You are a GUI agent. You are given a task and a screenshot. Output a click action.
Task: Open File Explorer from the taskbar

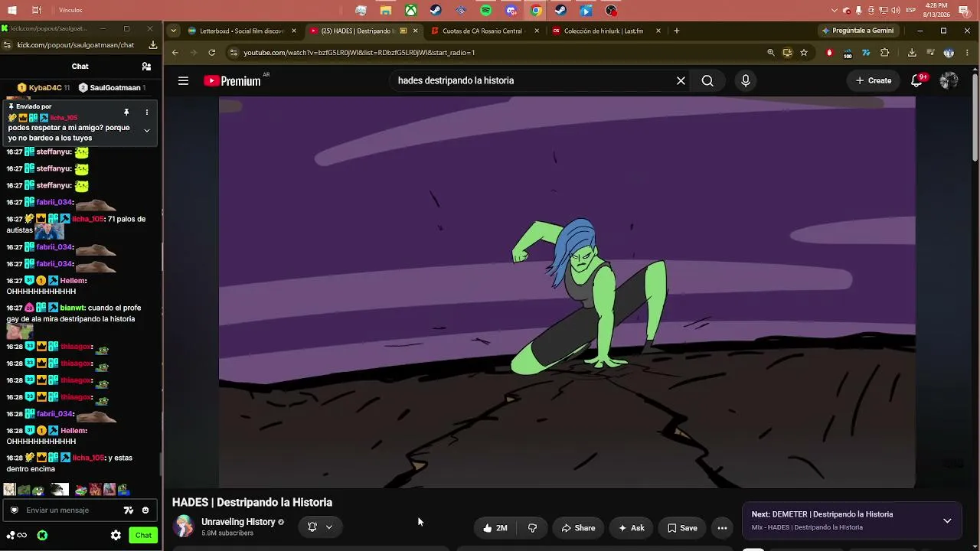(386, 11)
